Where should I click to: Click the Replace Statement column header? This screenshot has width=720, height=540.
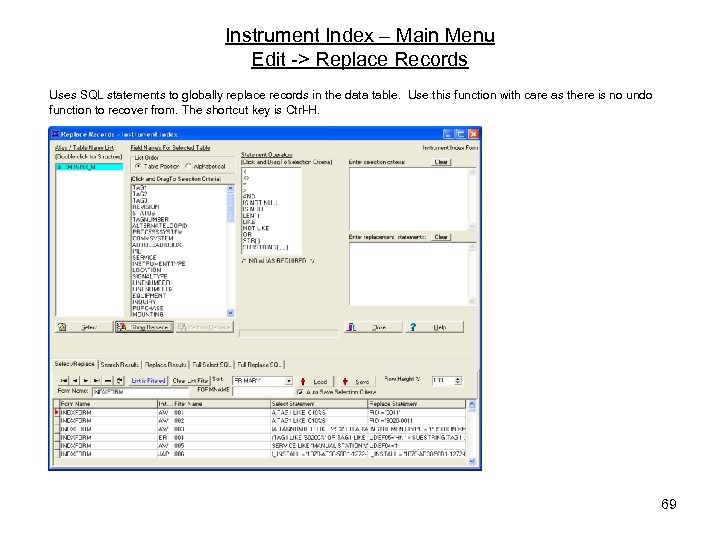coord(417,404)
